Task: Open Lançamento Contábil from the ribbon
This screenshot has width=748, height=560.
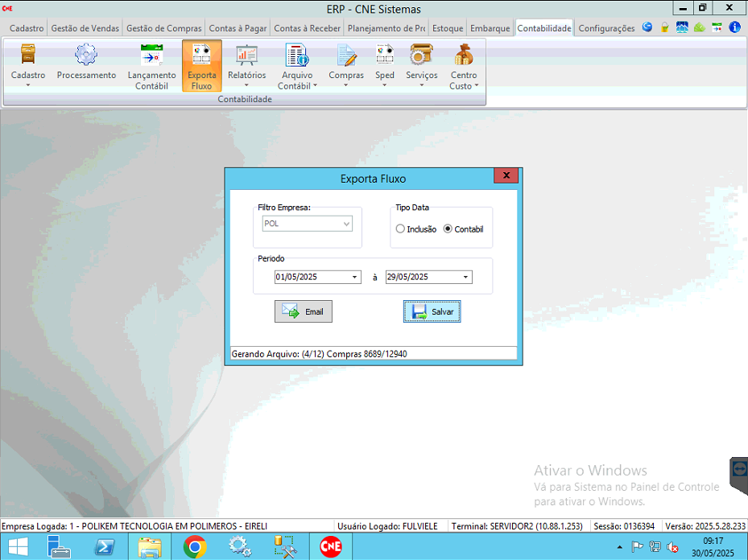Action: (x=151, y=56)
